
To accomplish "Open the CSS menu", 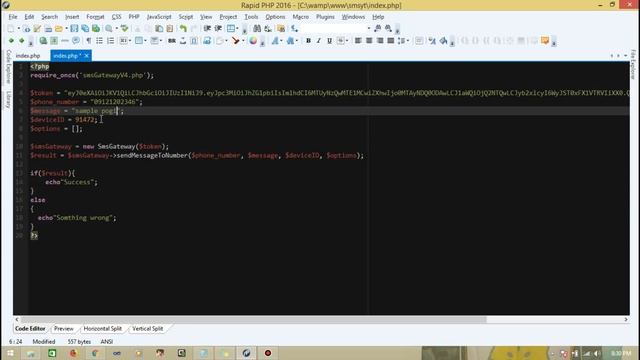I will (x=116, y=17).
